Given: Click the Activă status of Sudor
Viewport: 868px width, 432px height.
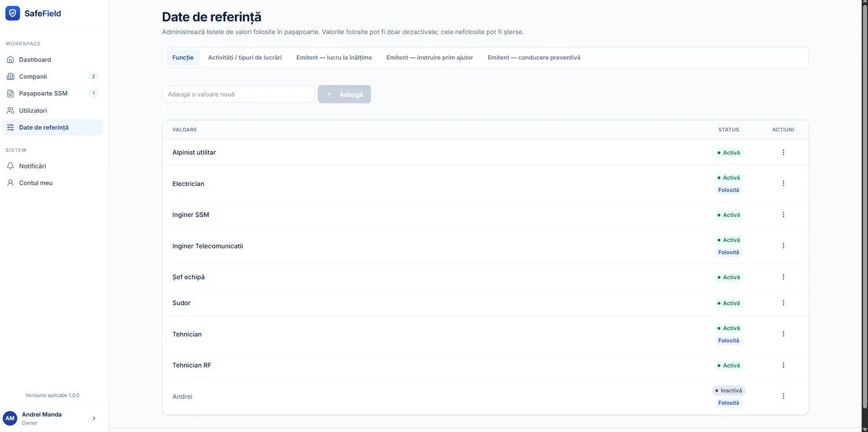Looking at the screenshot, I should [x=729, y=303].
